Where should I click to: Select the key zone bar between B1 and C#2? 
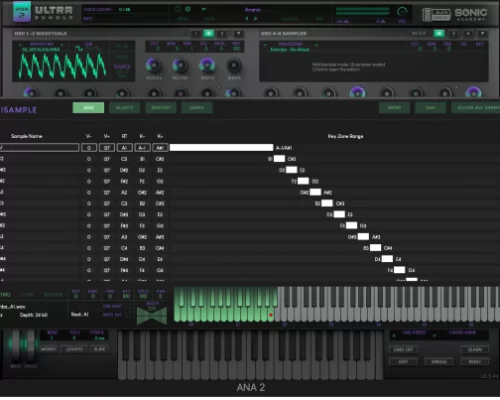pyautogui.click(x=279, y=159)
